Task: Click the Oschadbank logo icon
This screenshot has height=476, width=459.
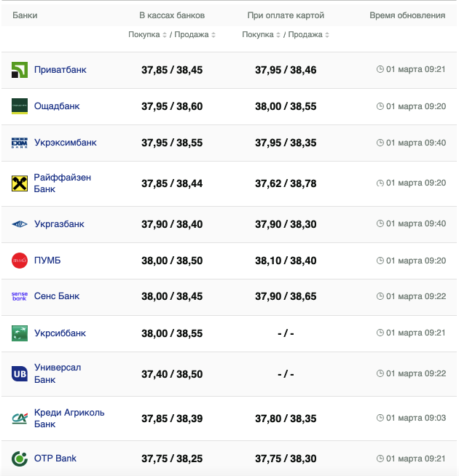Action: point(20,106)
